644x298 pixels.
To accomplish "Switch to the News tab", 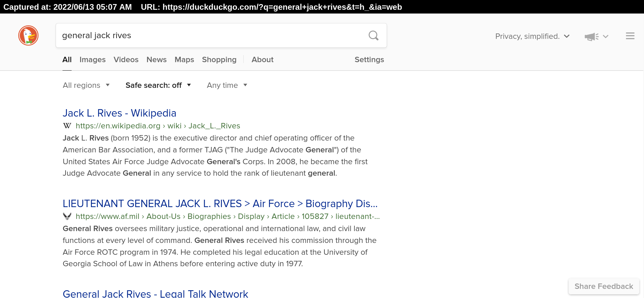I will [x=156, y=59].
